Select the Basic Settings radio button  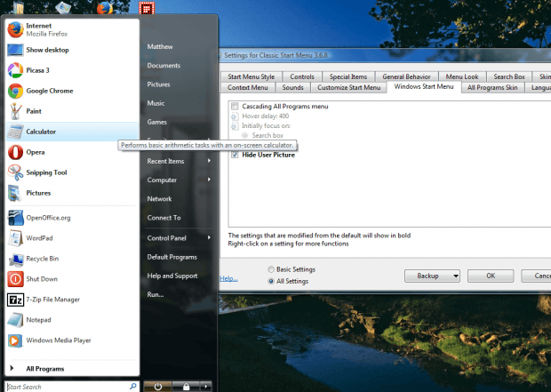[271, 269]
